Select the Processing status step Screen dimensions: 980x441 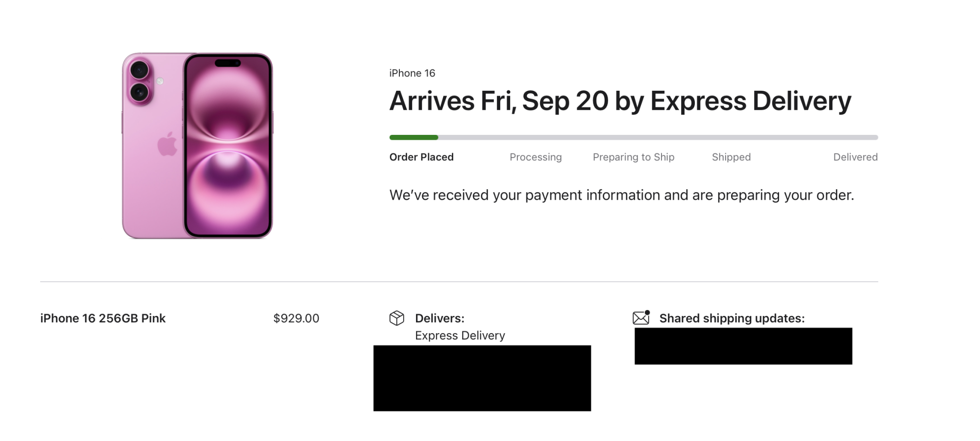click(536, 157)
